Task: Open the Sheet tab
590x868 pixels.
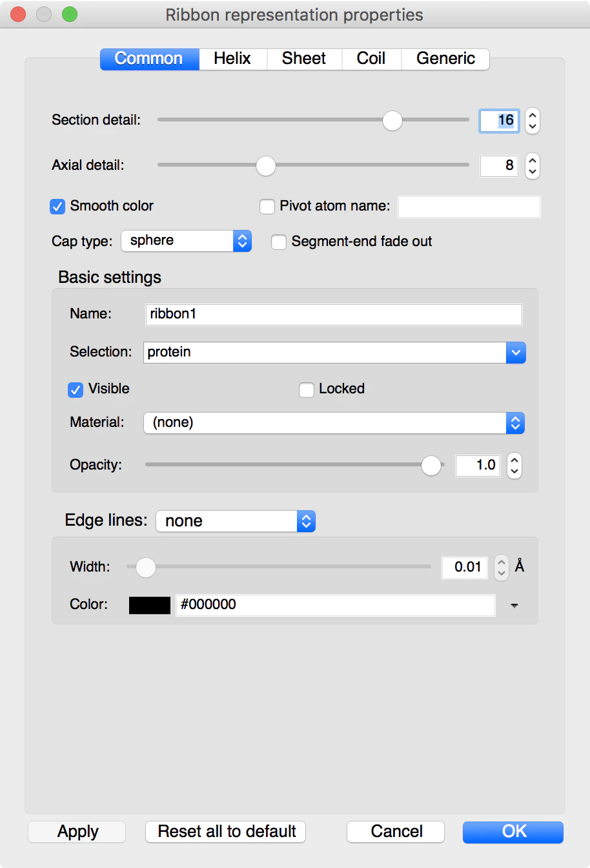Action: point(304,59)
